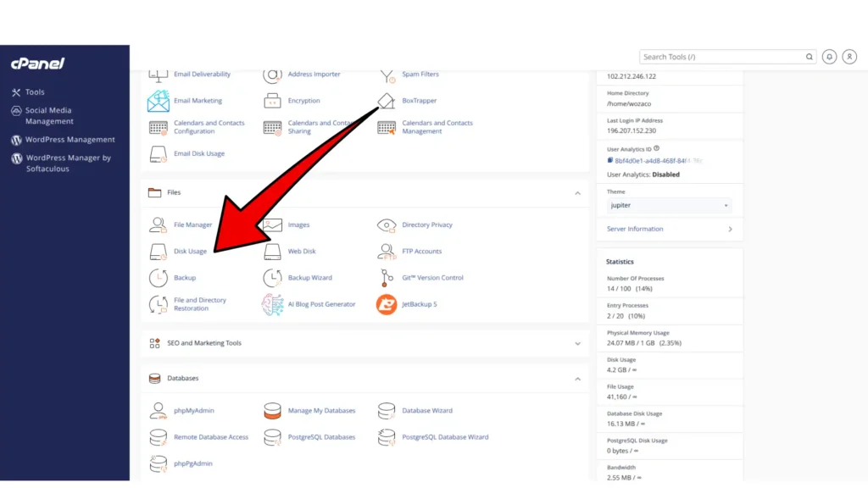Click Number Of Processes 14 / 100 value
This screenshot has width=868, height=488.
click(630, 288)
